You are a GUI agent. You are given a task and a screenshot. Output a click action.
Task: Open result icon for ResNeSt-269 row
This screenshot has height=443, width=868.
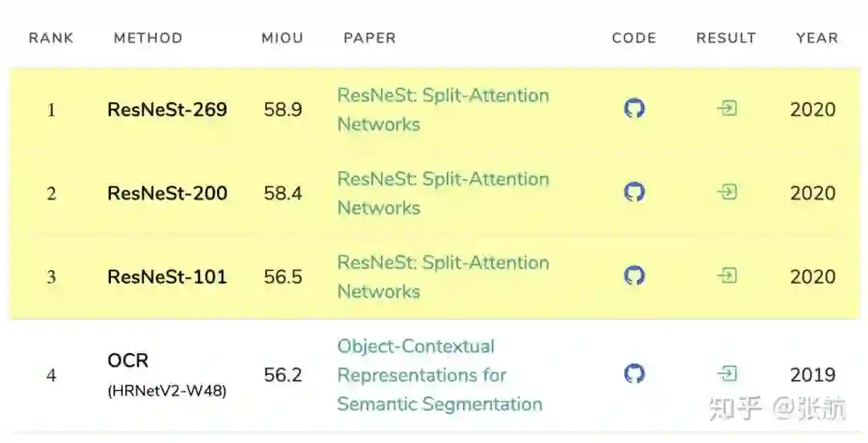(727, 109)
